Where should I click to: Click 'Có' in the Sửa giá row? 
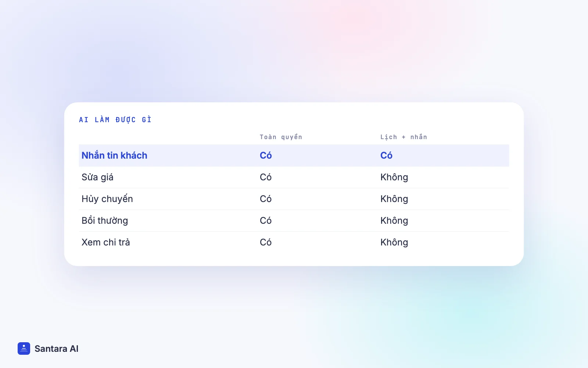[x=266, y=177]
